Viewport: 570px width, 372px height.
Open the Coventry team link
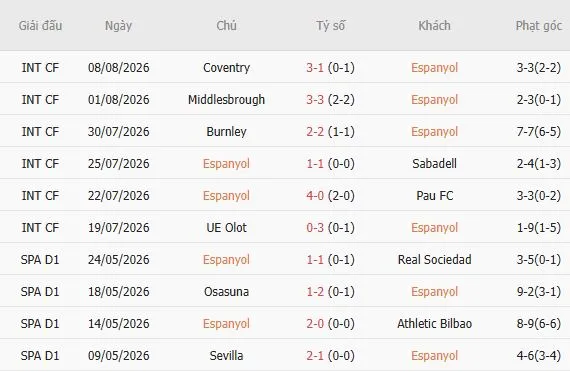coord(226,68)
